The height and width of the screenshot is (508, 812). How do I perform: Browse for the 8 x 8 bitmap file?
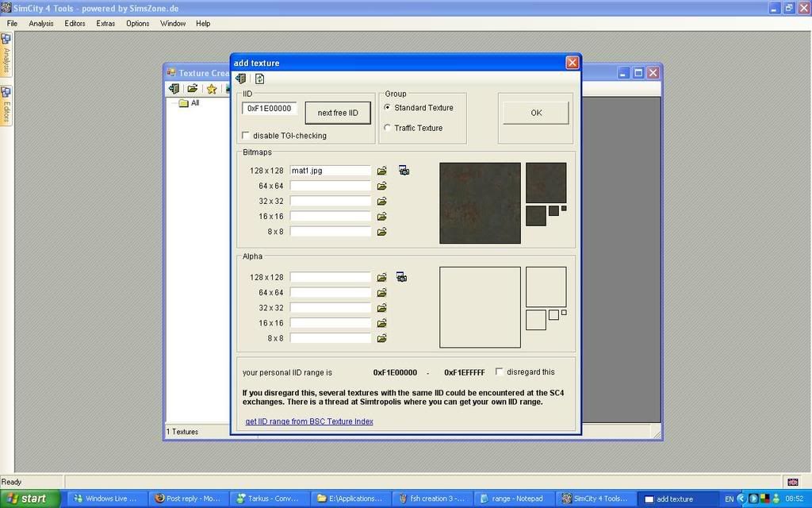[x=381, y=232]
